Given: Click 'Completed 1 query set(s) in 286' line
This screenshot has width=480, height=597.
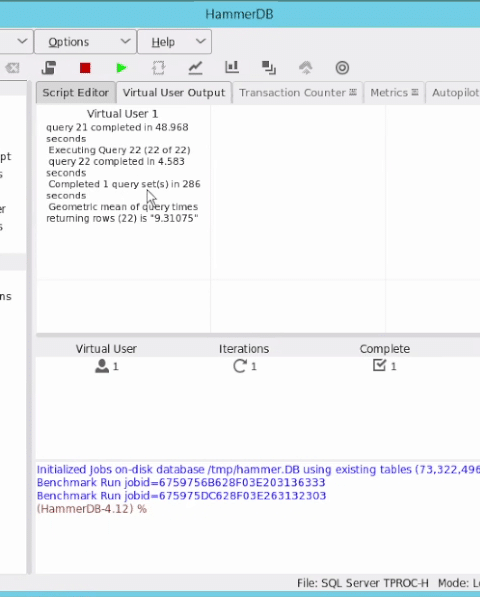Looking at the screenshot, I should point(124,184).
